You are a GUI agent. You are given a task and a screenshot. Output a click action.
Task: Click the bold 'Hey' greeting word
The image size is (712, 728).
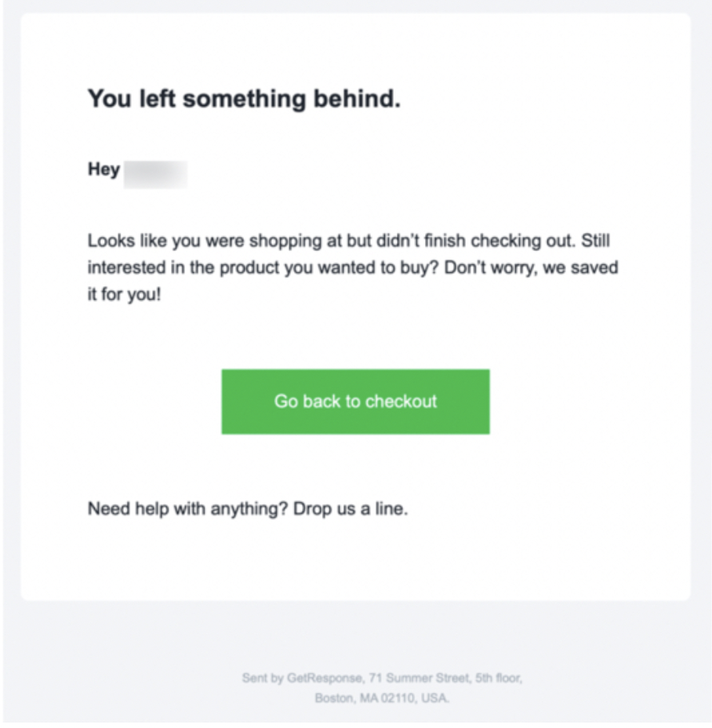click(x=104, y=170)
